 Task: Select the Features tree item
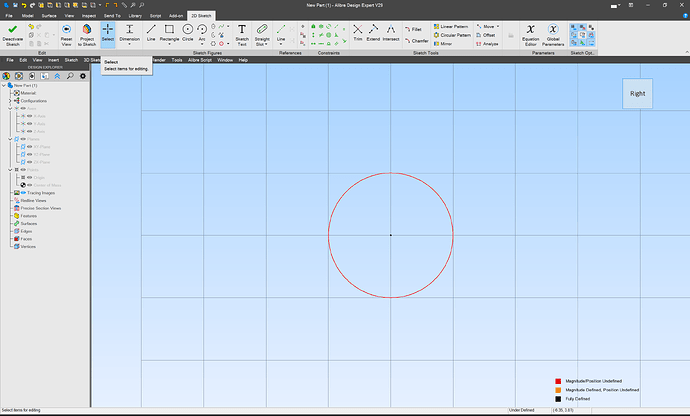28,216
